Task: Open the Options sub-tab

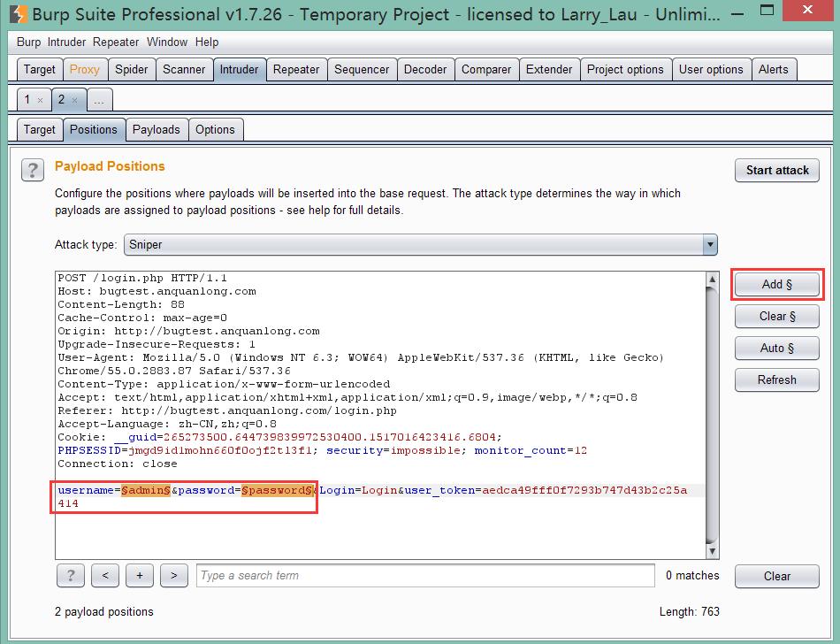Action: [x=215, y=130]
